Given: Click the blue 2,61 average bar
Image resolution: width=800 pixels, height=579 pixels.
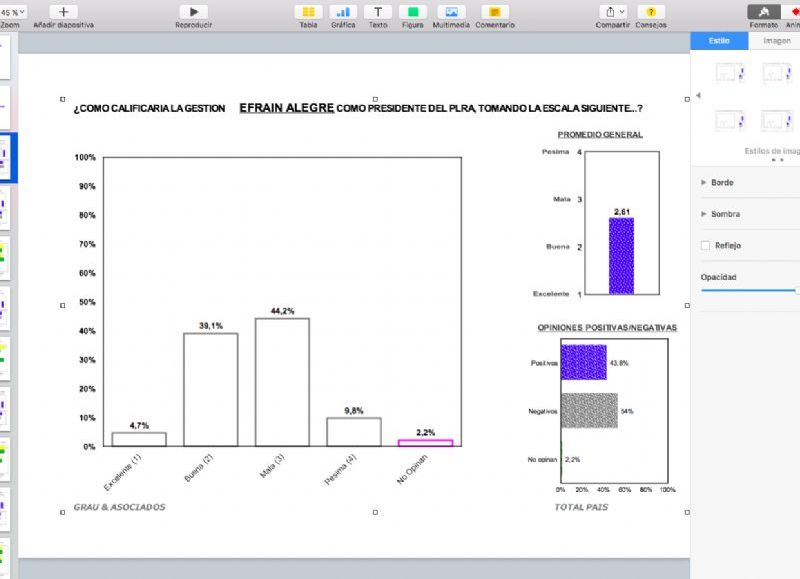Looking at the screenshot, I should coord(621,256).
